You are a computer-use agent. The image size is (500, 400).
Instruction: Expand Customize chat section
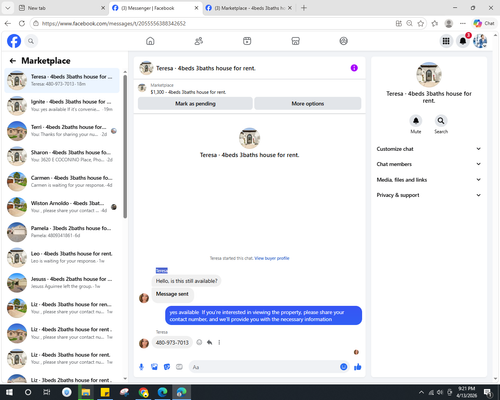[x=429, y=149]
